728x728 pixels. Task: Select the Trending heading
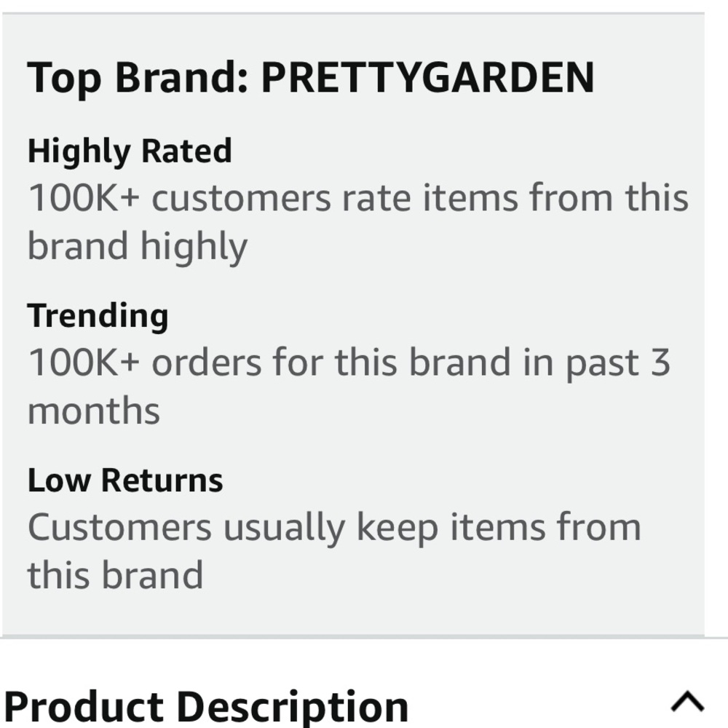point(98,316)
